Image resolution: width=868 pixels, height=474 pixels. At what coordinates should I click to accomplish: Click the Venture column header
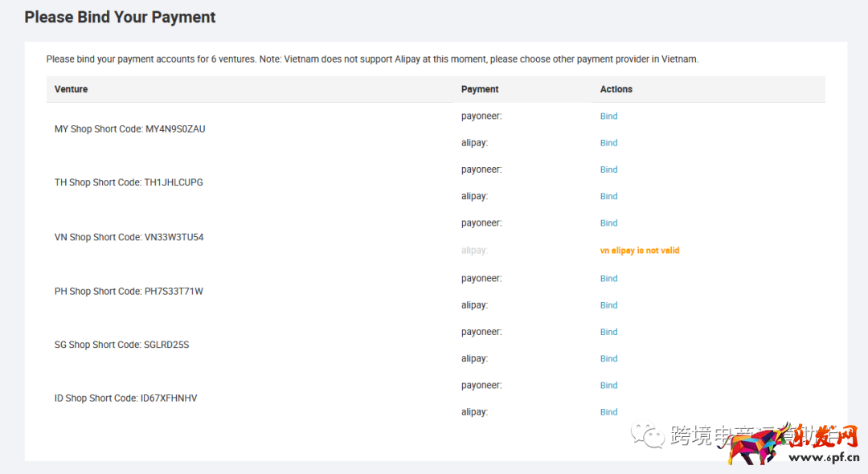[71, 89]
